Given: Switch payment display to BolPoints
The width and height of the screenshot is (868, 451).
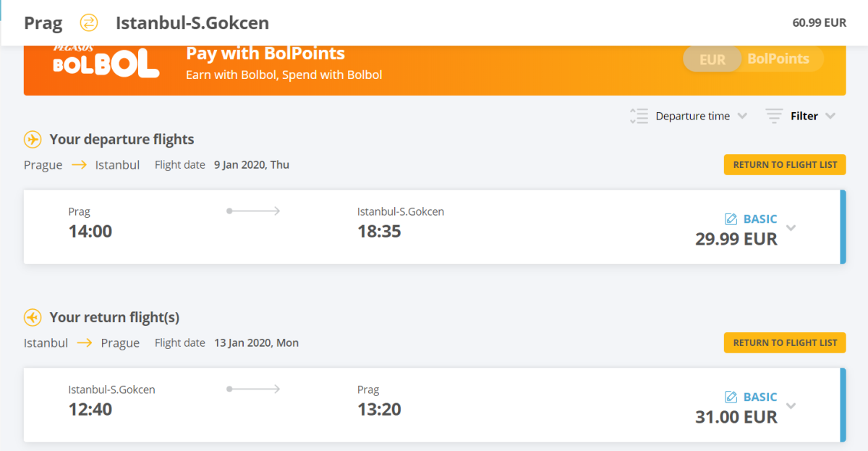Looking at the screenshot, I should pyautogui.click(x=778, y=59).
